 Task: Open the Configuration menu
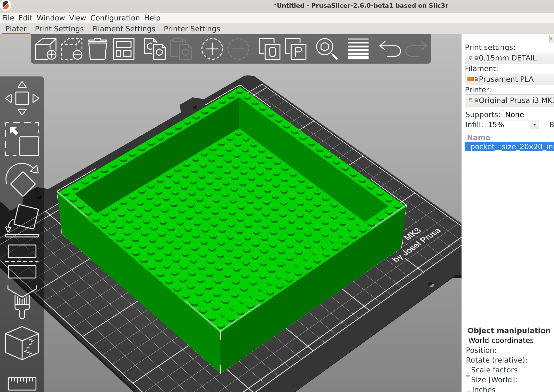[115, 18]
